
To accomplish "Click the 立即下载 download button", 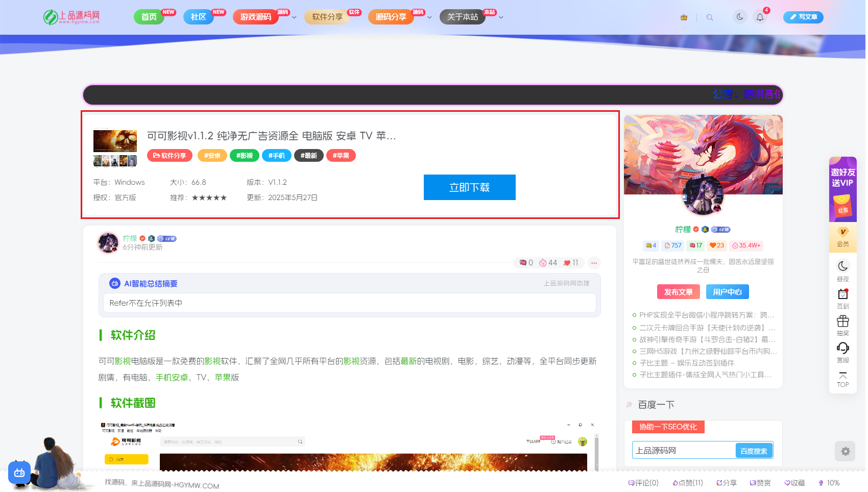I will [469, 187].
